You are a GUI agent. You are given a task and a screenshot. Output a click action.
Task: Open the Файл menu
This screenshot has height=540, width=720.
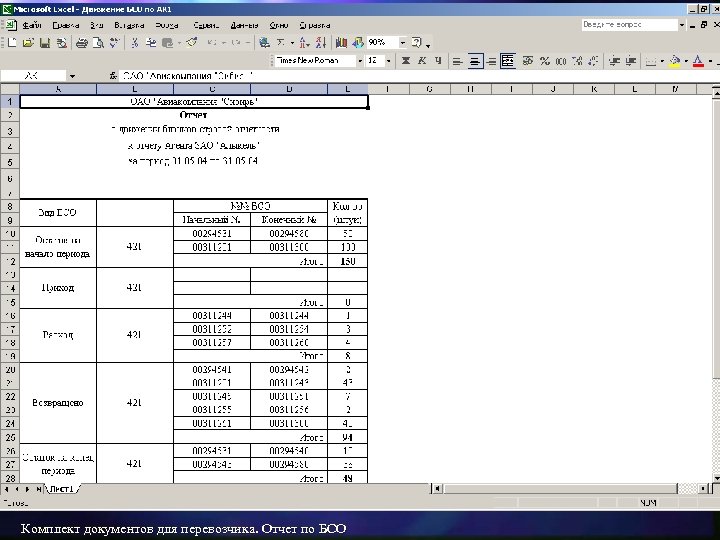tap(32, 25)
